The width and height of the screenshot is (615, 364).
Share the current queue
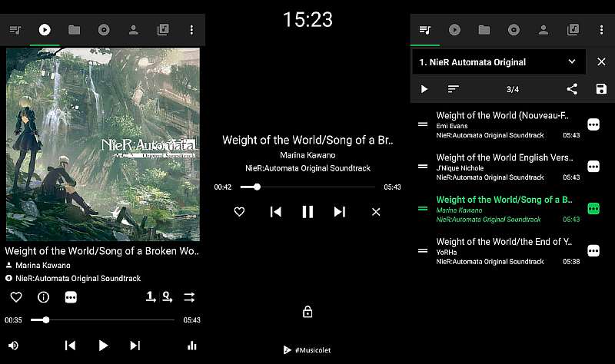tap(572, 89)
